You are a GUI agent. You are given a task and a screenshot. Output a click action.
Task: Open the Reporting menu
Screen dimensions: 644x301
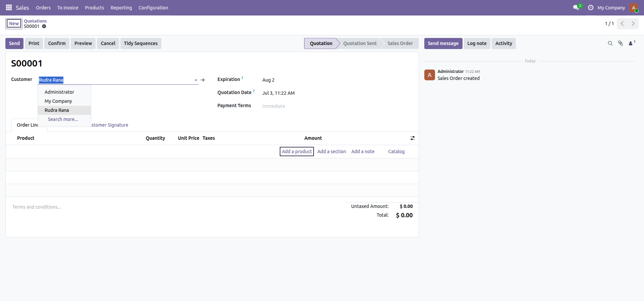pyautogui.click(x=121, y=8)
